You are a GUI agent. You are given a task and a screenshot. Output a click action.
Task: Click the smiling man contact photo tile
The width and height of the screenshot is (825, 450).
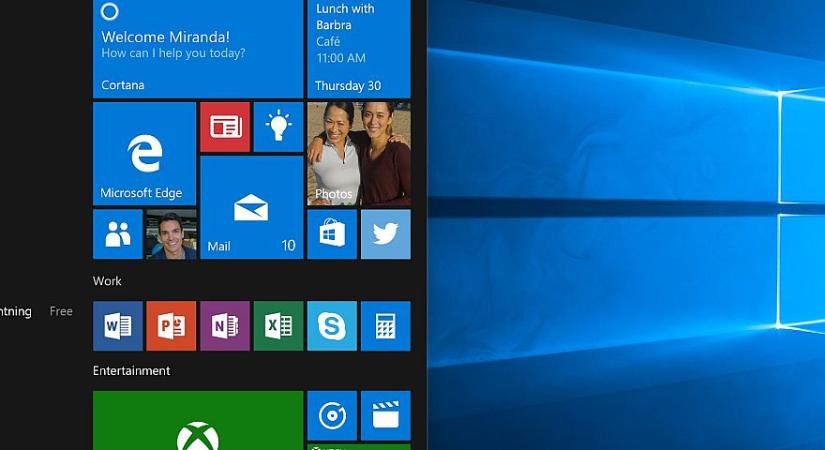(172, 234)
